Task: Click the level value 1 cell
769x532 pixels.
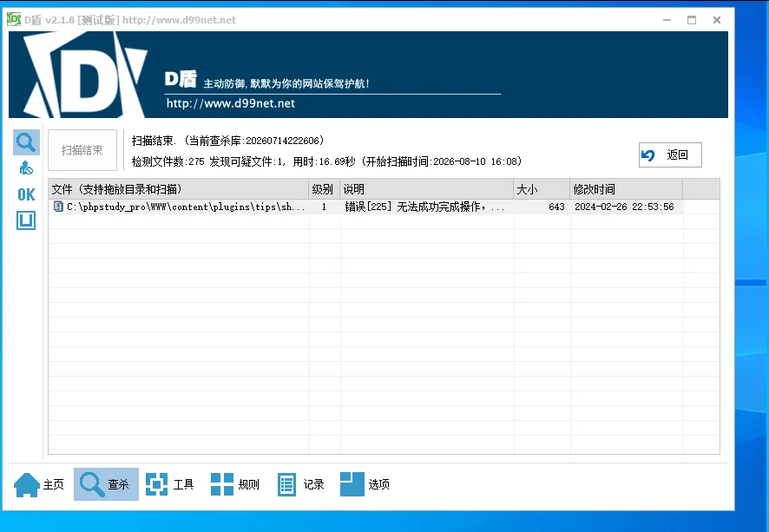Action: (x=324, y=207)
